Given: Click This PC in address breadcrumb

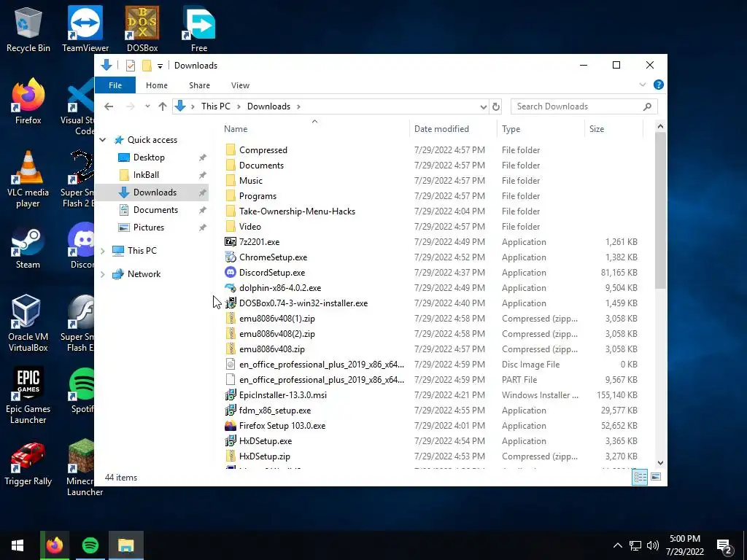Looking at the screenshot, I should tap(215, 106).
